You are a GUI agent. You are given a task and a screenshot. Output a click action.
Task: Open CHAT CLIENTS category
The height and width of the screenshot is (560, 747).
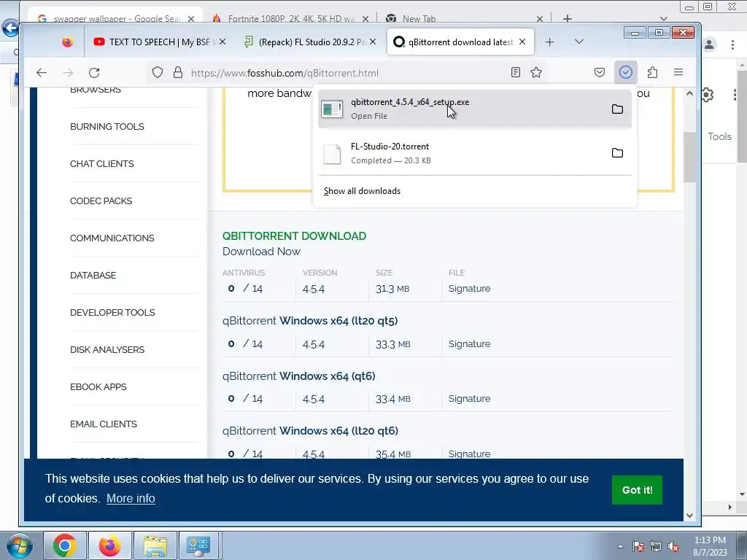tap(102, 164)
